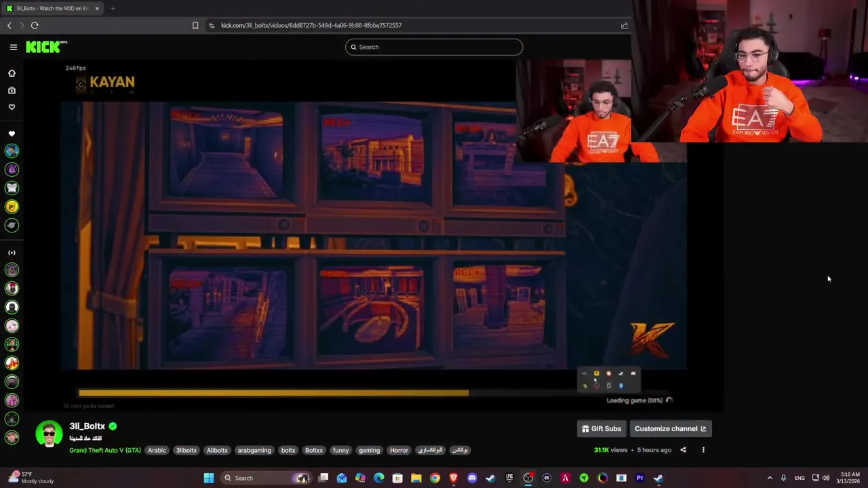Show hidden system tray icons
Screen dimensions: 868x488
(x=770, y=478)
